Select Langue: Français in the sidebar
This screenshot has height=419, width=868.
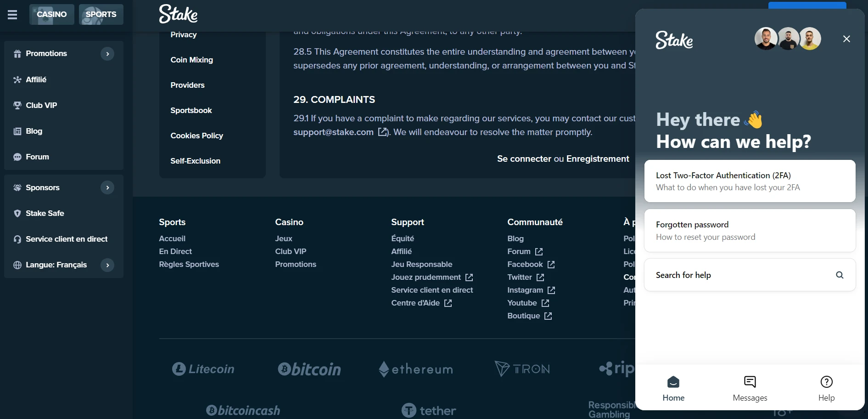(x=56, y=265)
